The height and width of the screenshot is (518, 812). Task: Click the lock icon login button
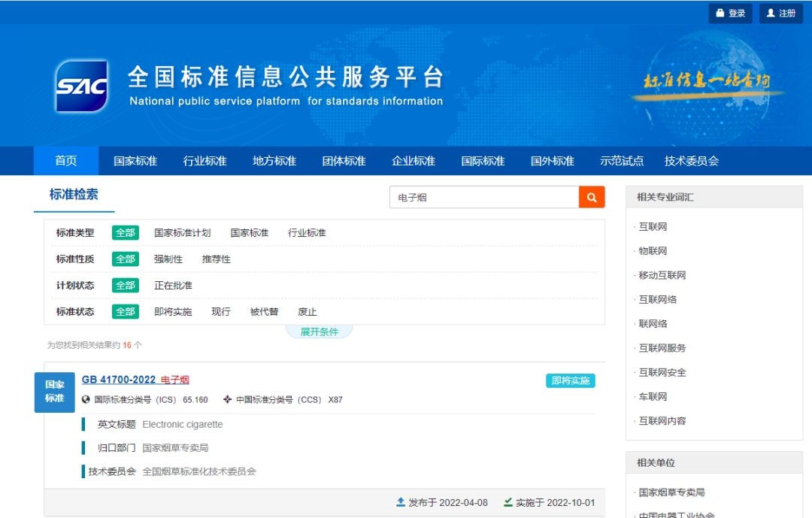click(x=730, y=14)
